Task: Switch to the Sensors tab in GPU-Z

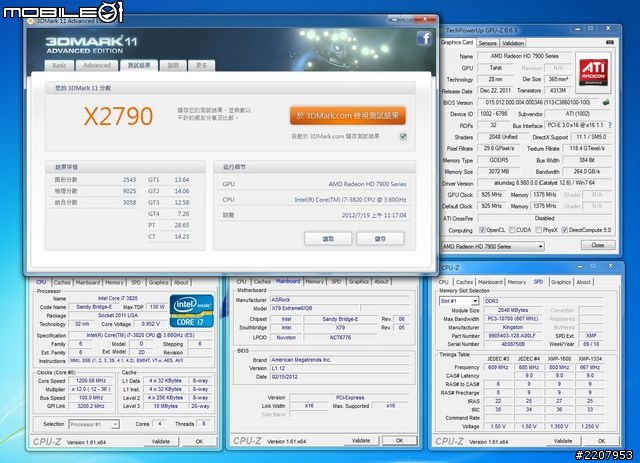Action: [487, 43]
